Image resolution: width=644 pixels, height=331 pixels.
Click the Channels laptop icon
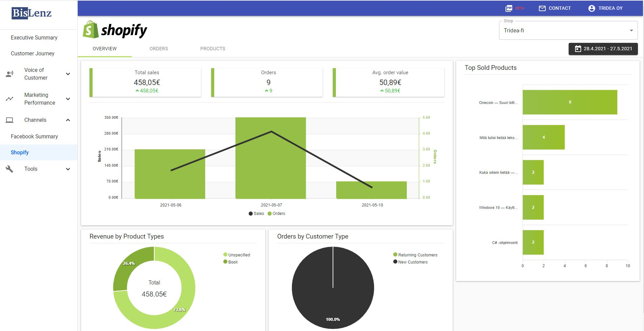point(10,120)
